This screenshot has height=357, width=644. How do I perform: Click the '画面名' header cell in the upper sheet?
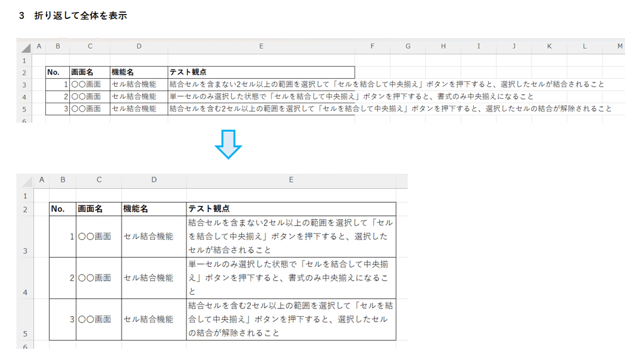tap(90, 72)
